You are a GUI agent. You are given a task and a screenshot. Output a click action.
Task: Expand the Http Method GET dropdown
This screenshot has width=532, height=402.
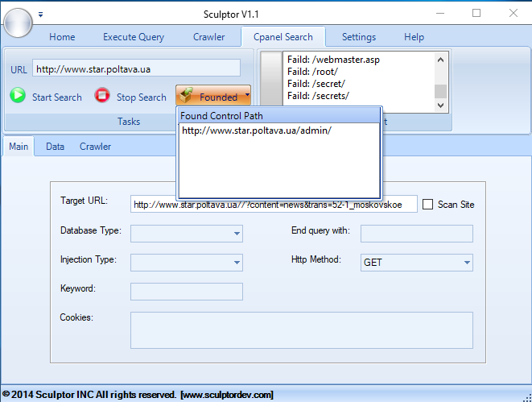[467, 263]
